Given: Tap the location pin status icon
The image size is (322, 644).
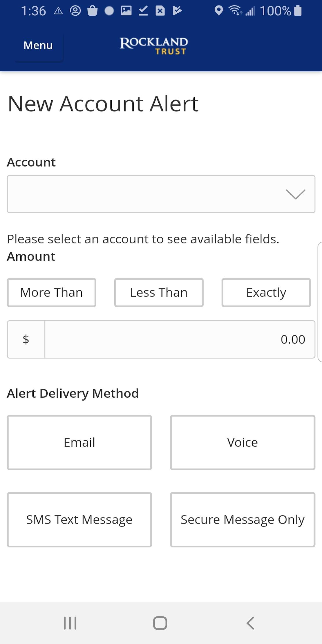Looking at the screenshot, I should 219,11.
